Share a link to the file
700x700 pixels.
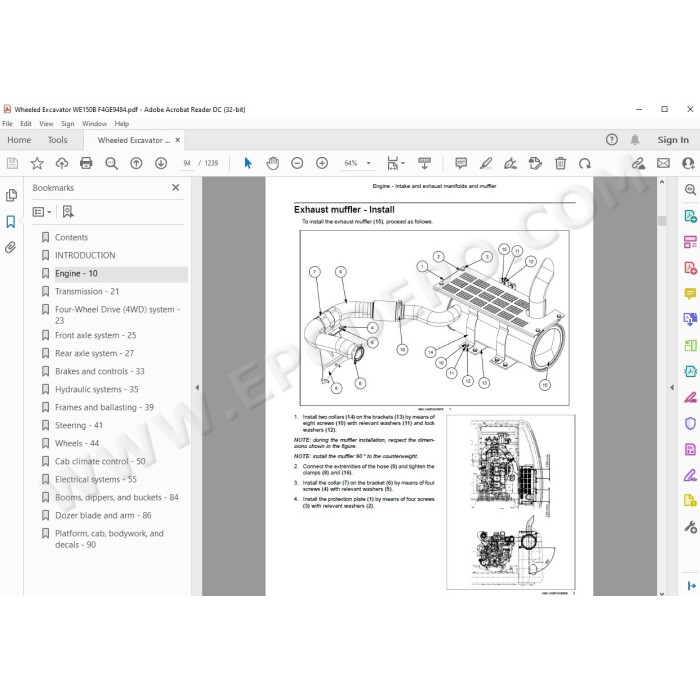click(x=638, y=163)
